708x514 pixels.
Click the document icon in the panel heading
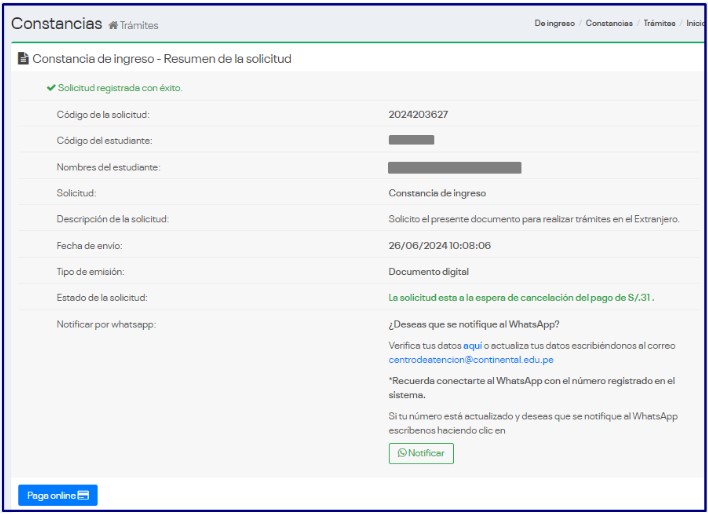click(24, 59)
